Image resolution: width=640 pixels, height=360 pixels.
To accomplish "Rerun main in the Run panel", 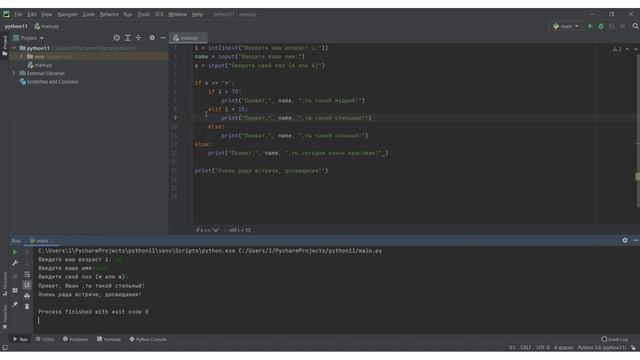I will tap(15, 252).
